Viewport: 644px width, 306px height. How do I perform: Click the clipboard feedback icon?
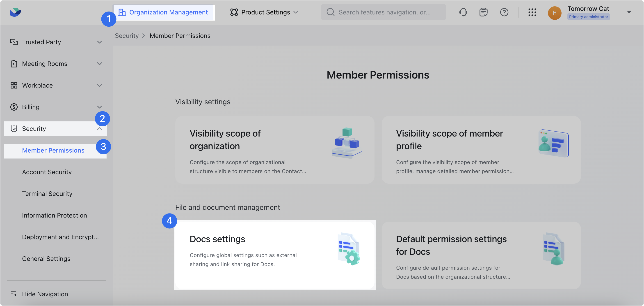(x=484, y=12)
